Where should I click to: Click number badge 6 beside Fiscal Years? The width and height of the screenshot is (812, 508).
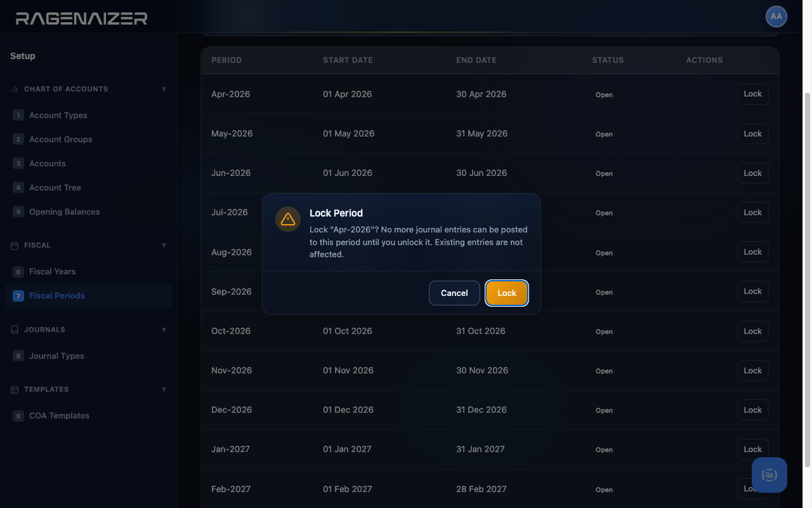pyautogui.click(x=18, y=271)
